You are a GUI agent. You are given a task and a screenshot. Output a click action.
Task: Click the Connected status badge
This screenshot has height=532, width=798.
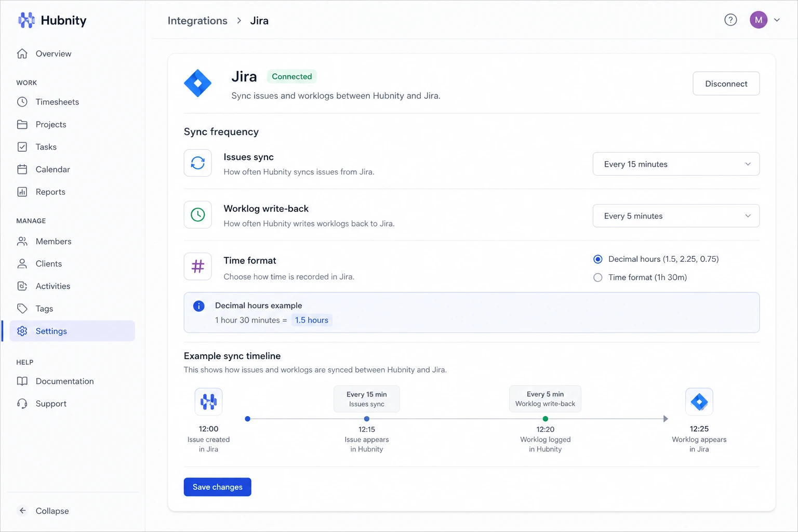292,76
